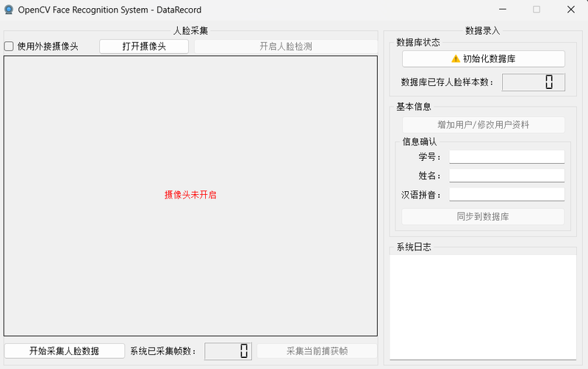Click the 数据录入 group title
Image resolution: width=588 pixels, height=369 pixels.
[483, 31]
